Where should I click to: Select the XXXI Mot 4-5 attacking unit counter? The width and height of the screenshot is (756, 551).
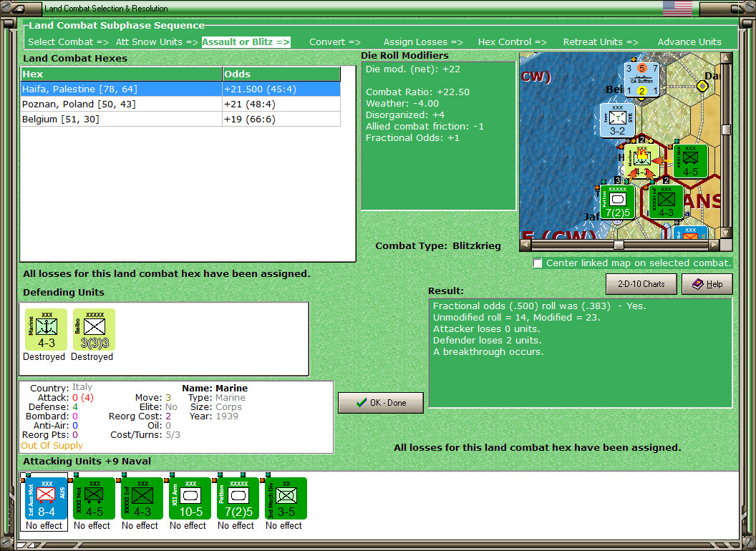pos(94,499)
